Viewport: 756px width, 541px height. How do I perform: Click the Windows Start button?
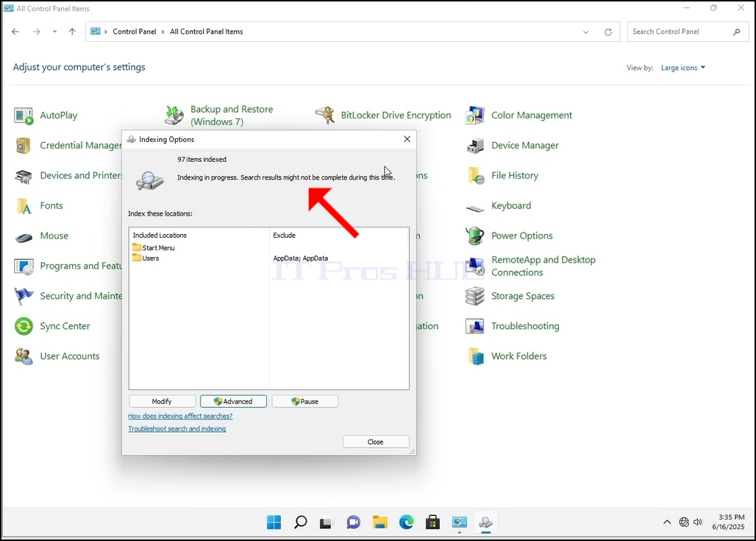point(274,522)
